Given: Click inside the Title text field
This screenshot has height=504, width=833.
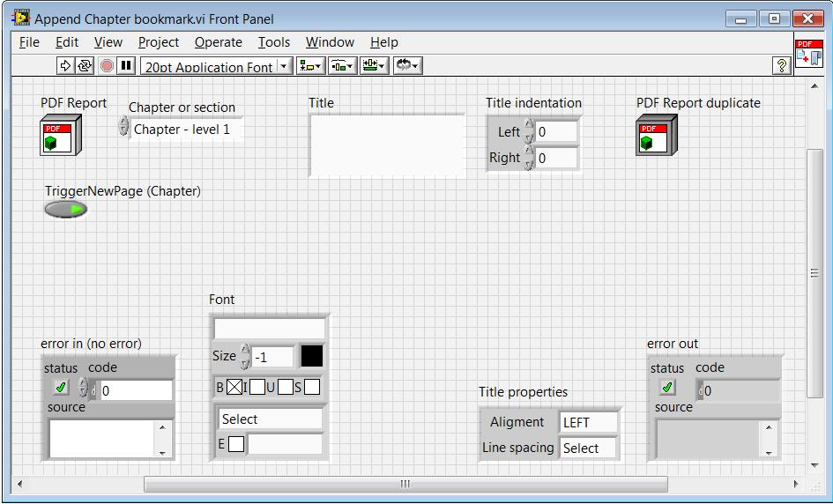Looking at the screenshot, I should [386, 145].
